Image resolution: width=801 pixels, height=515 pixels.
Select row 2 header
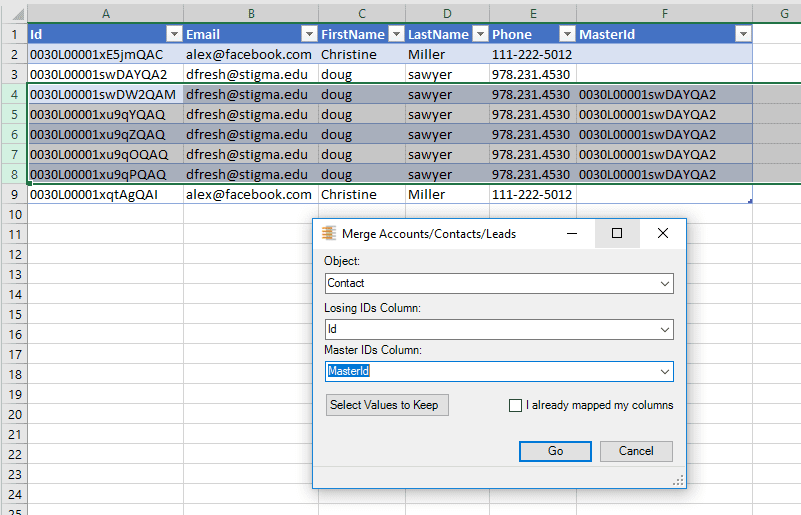(x=14, y=54)
